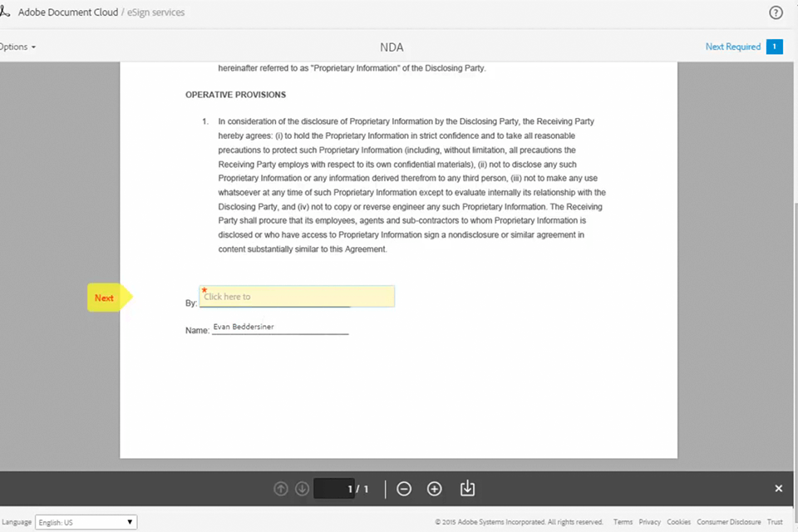Close the bottom toolbar with X
798x532 pixels.
pyautogui.click(x=778, y=488)
